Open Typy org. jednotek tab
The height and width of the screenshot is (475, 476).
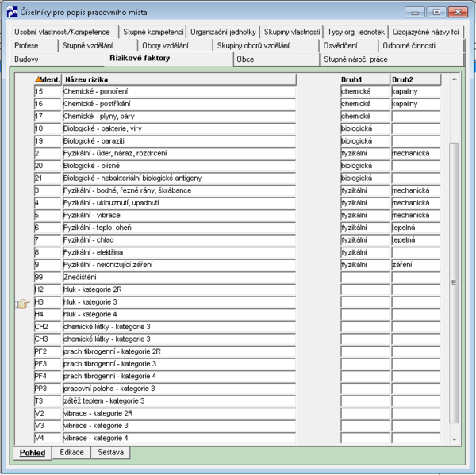(x=355, y=32)
